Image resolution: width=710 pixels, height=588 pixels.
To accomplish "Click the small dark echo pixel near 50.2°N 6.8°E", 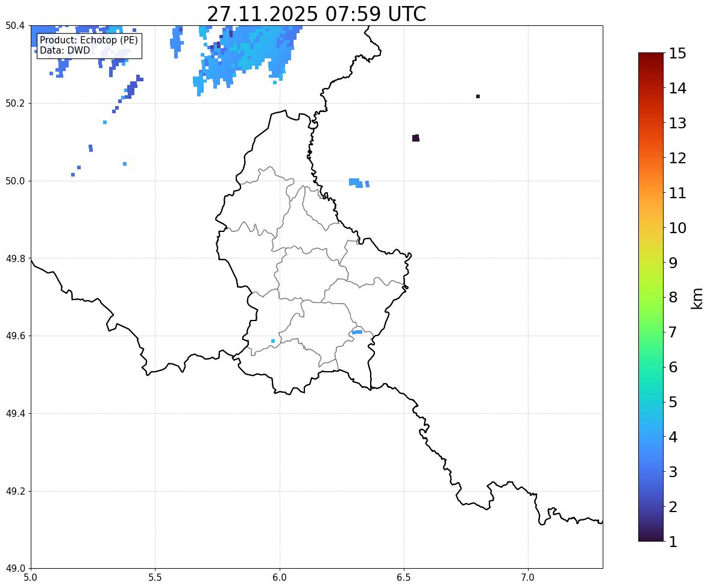I will 478,96.
